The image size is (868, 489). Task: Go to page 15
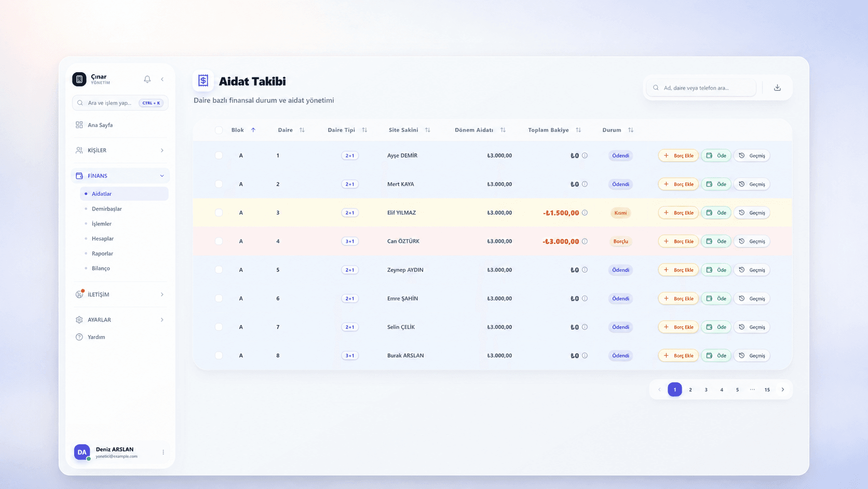click(x=767, y=389)
